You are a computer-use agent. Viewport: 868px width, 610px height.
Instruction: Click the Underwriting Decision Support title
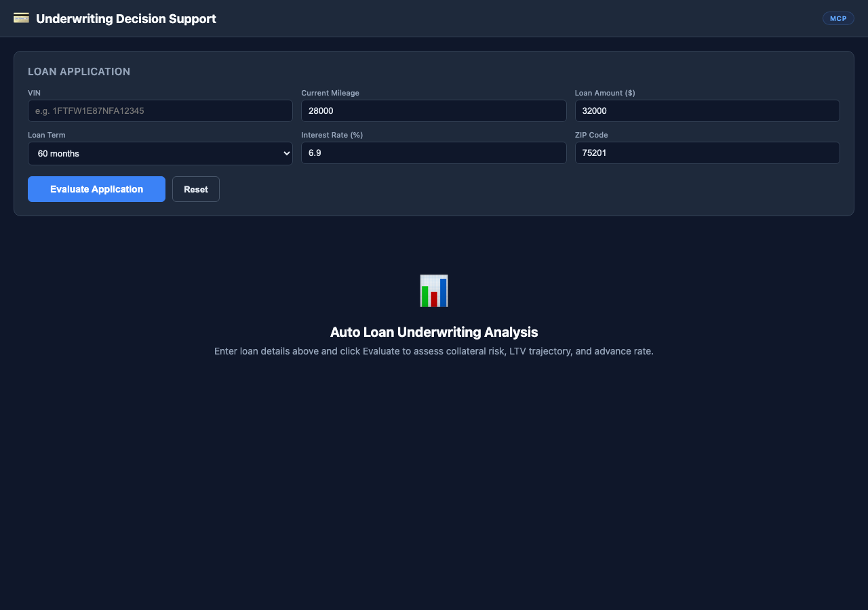126,18
